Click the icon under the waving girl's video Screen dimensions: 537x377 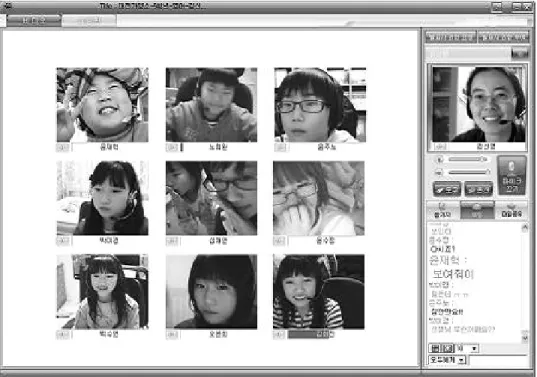click(279, 241)
